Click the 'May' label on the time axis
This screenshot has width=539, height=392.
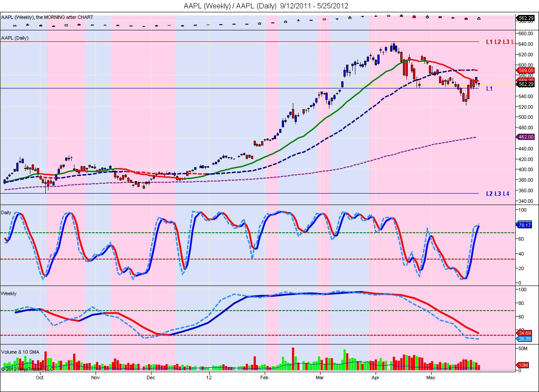pos(431,377)
